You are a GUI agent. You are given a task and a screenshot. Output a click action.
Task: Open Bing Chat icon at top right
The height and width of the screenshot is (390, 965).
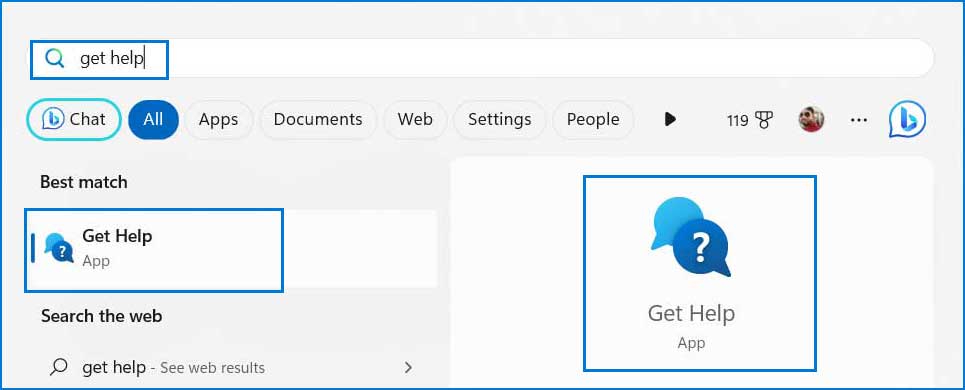pos(907,119)
